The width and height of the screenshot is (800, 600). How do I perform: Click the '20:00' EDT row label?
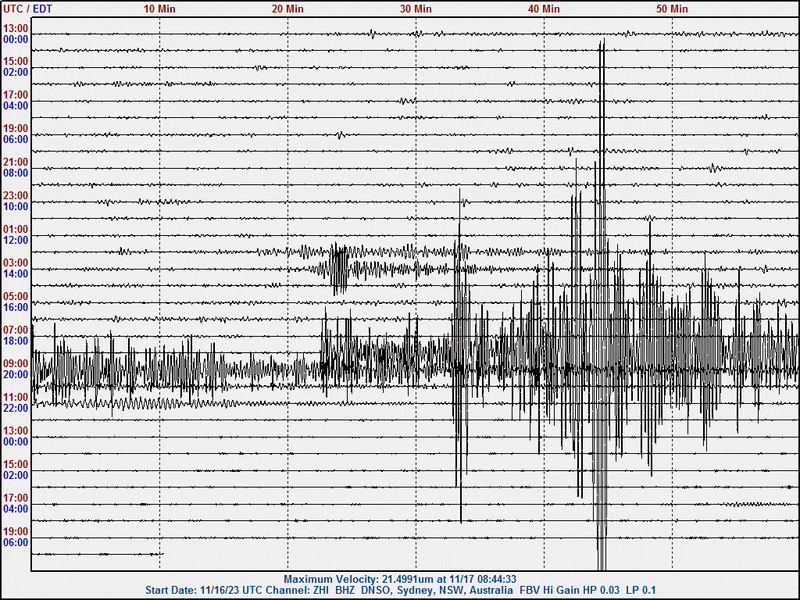16,374
